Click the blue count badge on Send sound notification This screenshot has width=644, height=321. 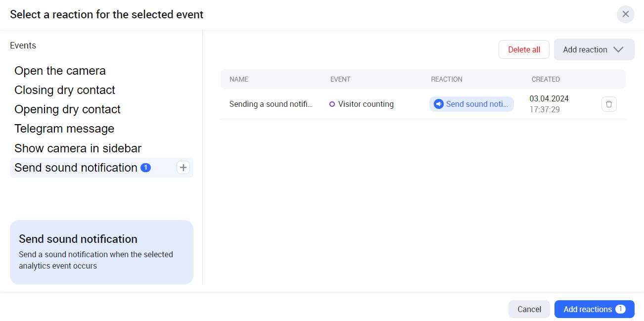coord(145,168)
